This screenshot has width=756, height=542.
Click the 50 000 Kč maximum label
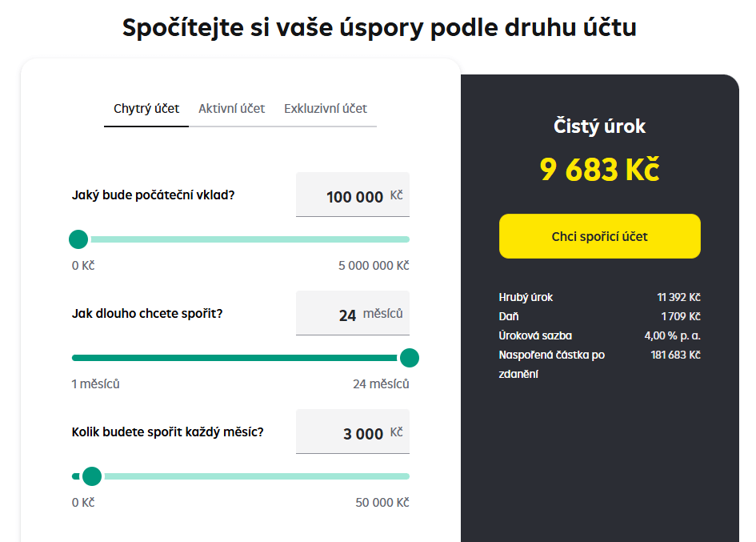point(382,503)
